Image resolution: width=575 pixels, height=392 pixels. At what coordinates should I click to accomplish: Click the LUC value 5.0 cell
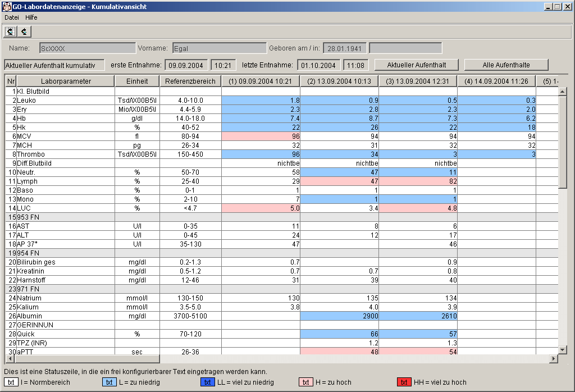click(x=261, y=208)
